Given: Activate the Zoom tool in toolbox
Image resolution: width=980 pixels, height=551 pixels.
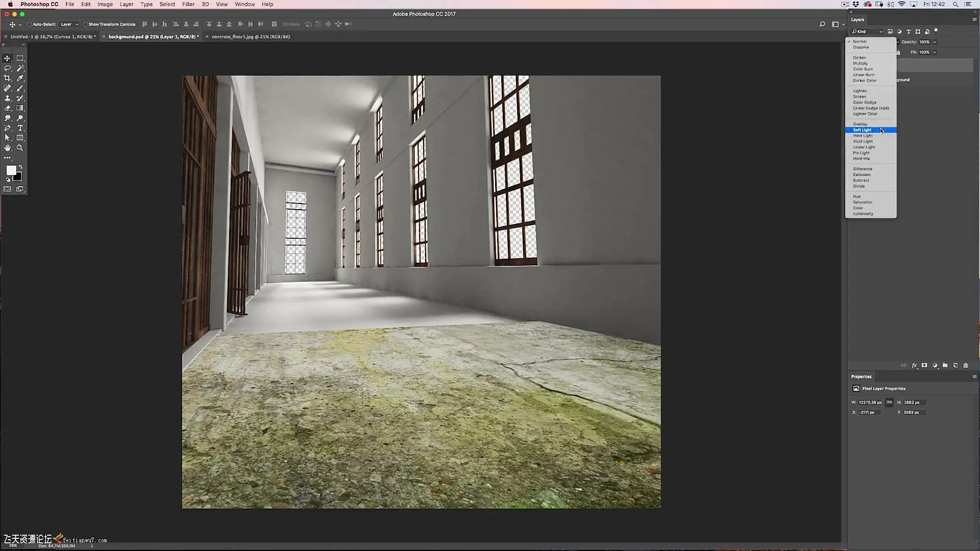Looking at the screenshot, I should (20, 148).
